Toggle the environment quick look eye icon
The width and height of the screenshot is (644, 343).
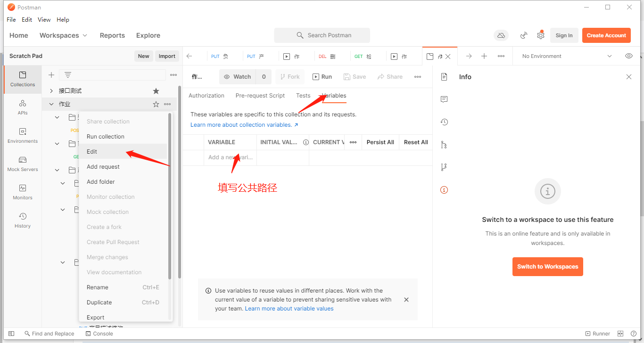[629, 56]
